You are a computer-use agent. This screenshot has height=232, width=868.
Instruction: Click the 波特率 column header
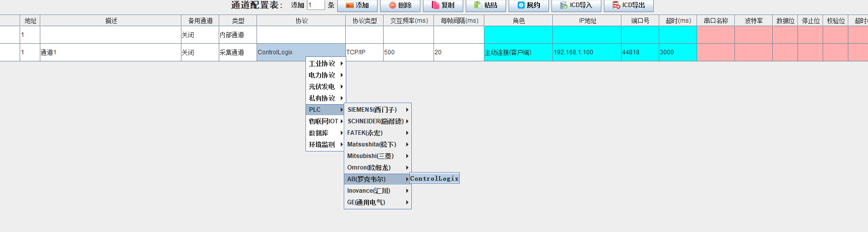753,21
